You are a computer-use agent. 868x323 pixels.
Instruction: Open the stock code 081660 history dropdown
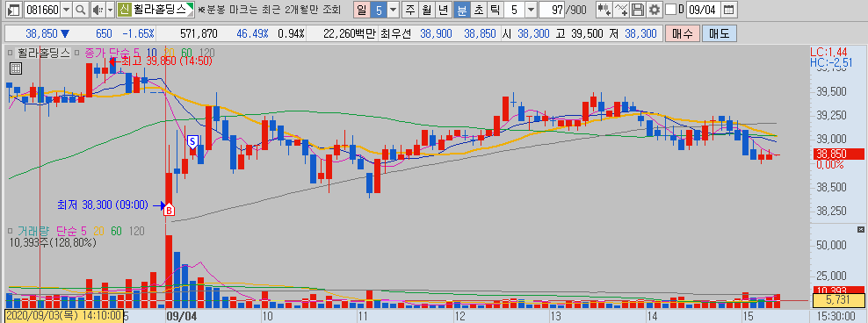coord(67,10)
